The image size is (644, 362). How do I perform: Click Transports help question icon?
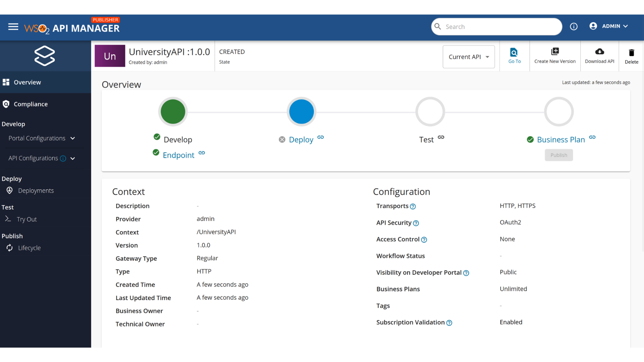pyautogui.click(x=413, y=206)
